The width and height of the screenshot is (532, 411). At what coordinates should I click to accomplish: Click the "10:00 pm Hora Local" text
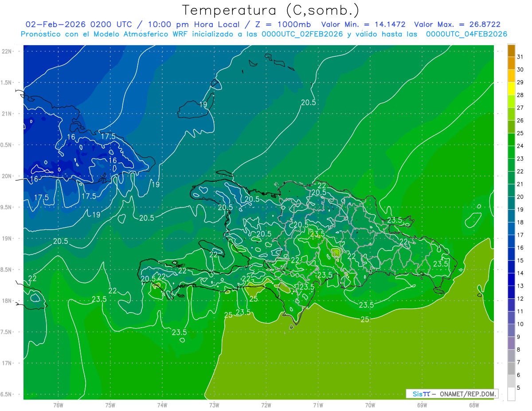click(194, 25)
